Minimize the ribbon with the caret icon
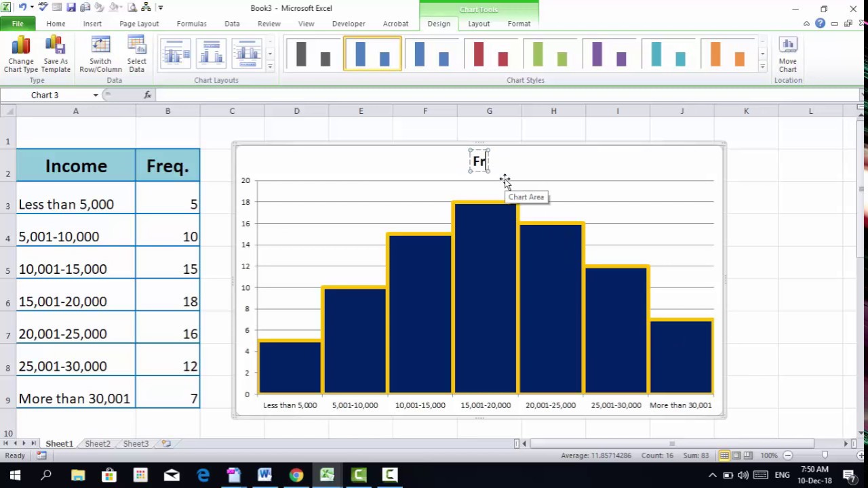The width and height of the screenshot is (868, 488). point(806,24)
